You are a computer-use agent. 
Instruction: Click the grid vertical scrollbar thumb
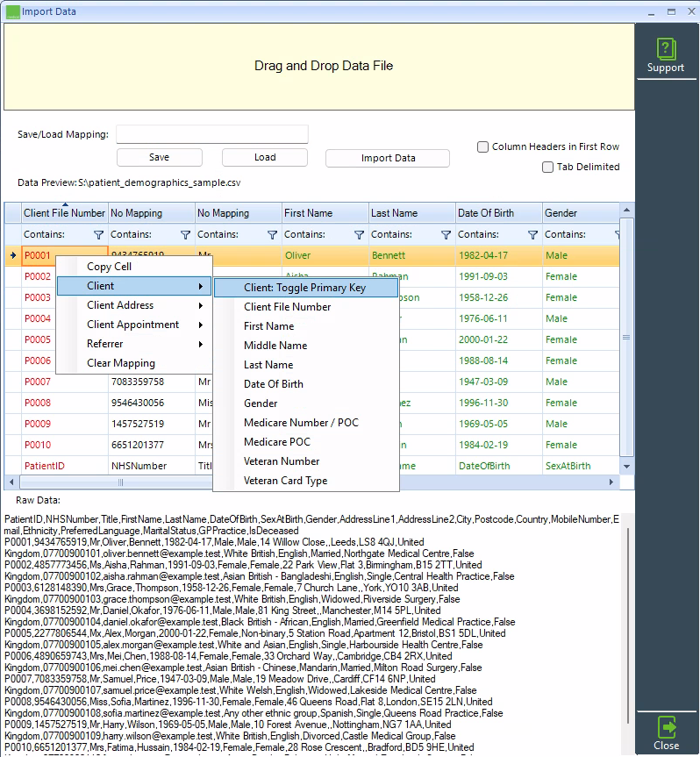click(x=626, y=338)
